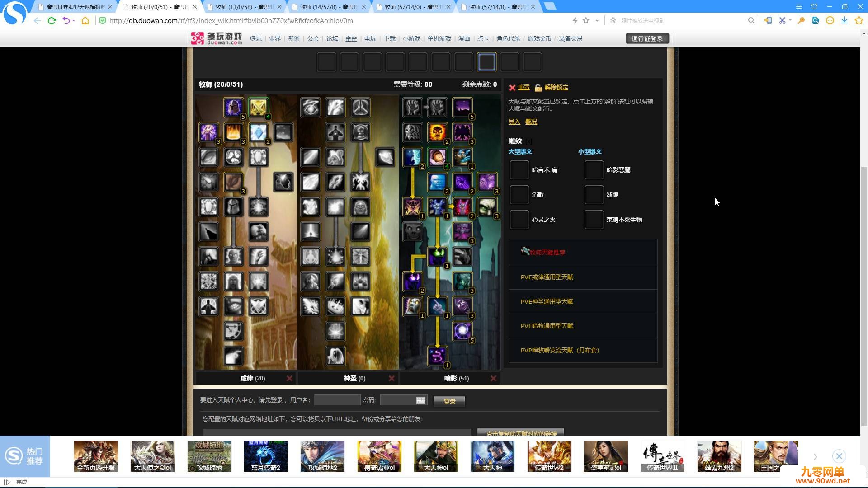Click discipline helmet talent with 5 points
The height and width of the screenshot is (488, 868).
pyautogui.click(x=234, y=108)
